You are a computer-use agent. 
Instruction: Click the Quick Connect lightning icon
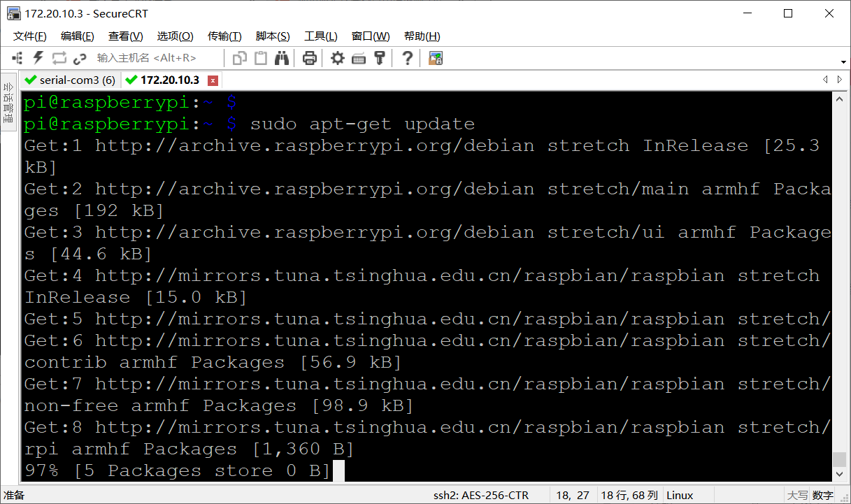coord(38,58)
